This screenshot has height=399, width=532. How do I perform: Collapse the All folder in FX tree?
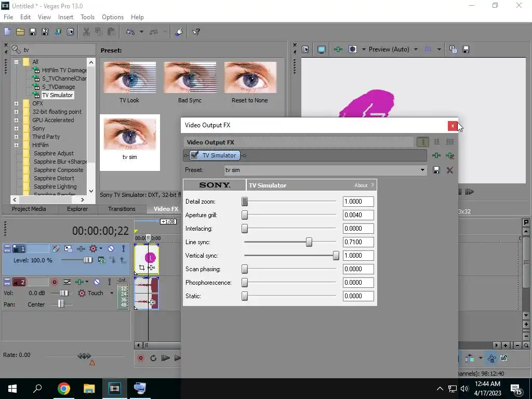pyautogui.click(x=16, y=62)
